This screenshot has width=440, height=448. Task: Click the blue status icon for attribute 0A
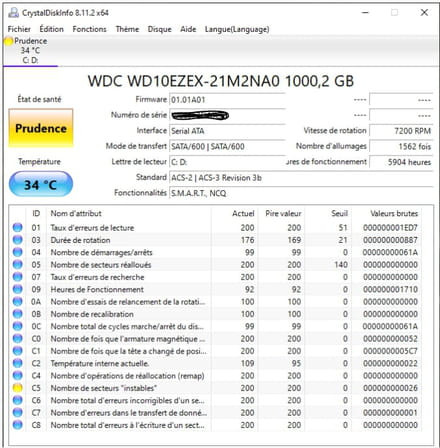coord(17,301)
